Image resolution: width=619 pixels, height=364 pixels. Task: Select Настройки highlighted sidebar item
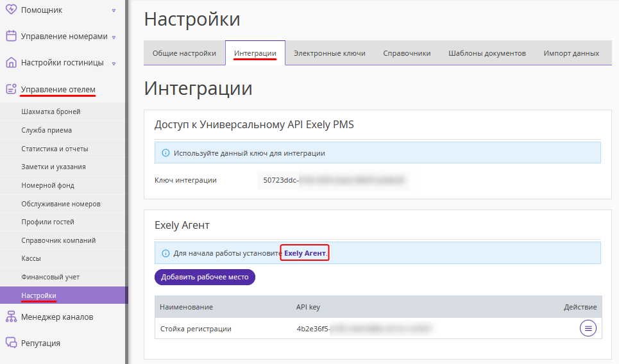[x=63, y=295]
